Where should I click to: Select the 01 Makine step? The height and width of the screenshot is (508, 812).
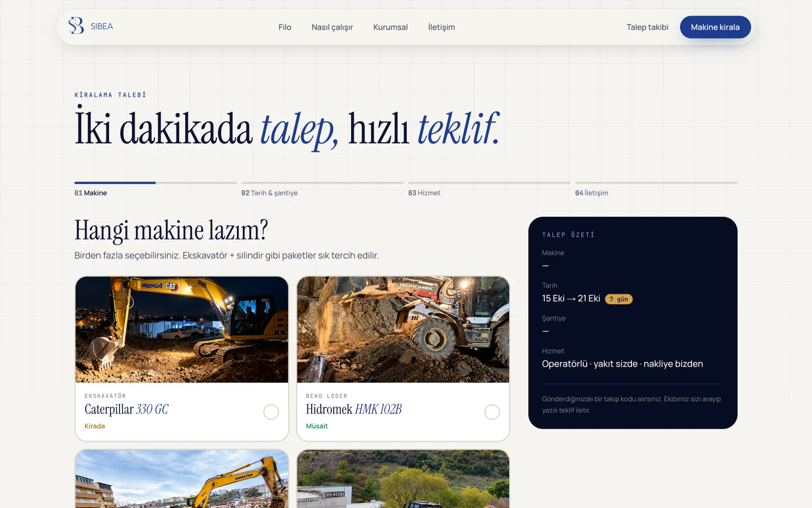[91, 193]
